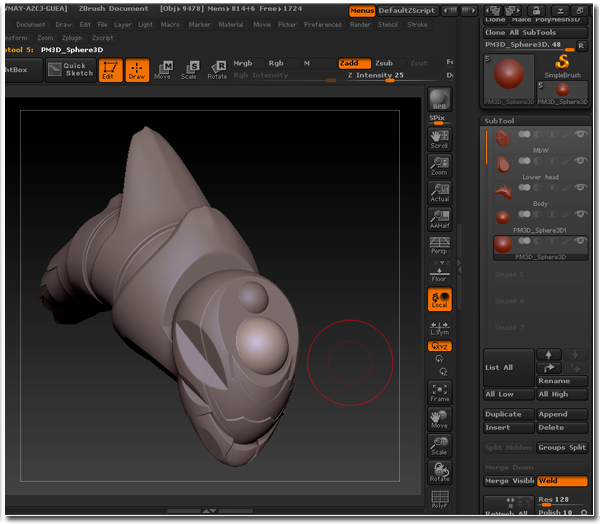Select the Lower head subtool thumbnail
This screenshot has width=600, height=524.
pos(503,165)
